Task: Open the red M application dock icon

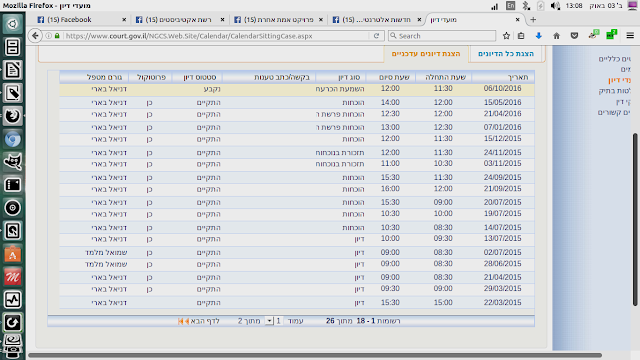Action: tap(13, 277)
